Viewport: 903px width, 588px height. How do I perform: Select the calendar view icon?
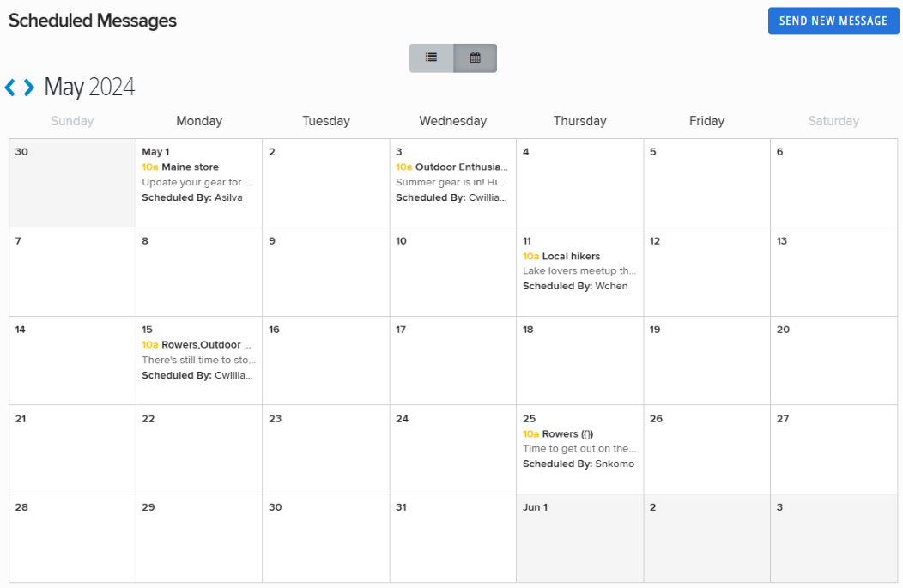coord(476,58)
